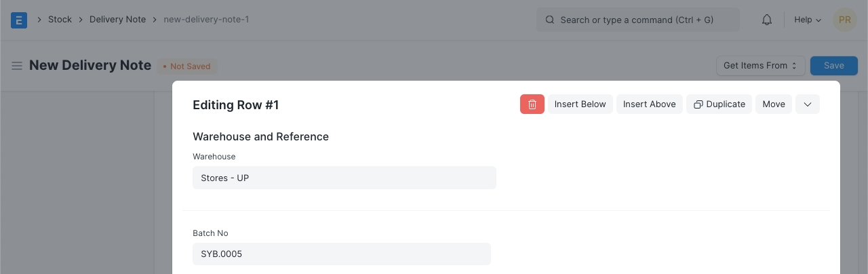The height and width of the screenshot is (274, 868).
Task: Click the search or command bar
Action: coord(637,20)
